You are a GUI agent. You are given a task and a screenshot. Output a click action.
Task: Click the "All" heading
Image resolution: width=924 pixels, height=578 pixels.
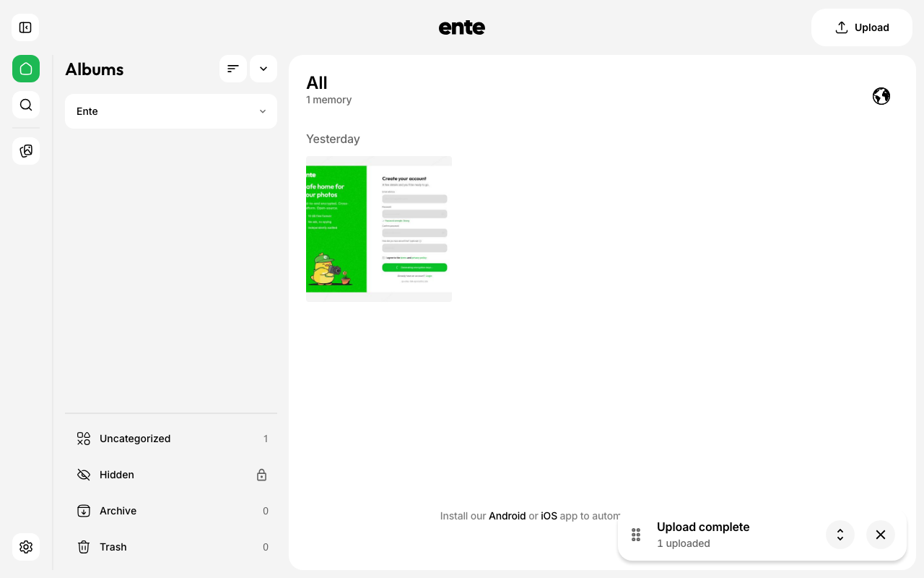click(317, 83)
